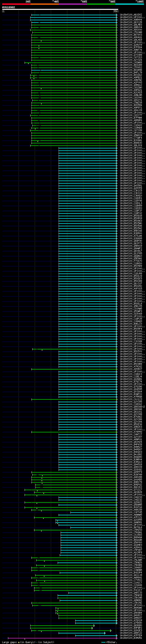Screen dimensions: 146x644
Task: Select hit UniRef100_A7XLW4
Action: pos(131,236)
